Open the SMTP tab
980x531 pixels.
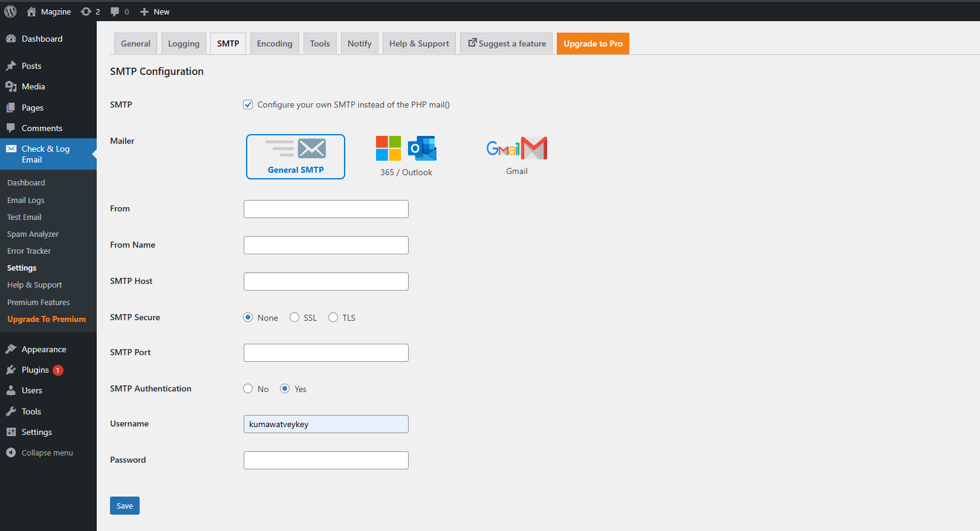[x=228, y=43]
